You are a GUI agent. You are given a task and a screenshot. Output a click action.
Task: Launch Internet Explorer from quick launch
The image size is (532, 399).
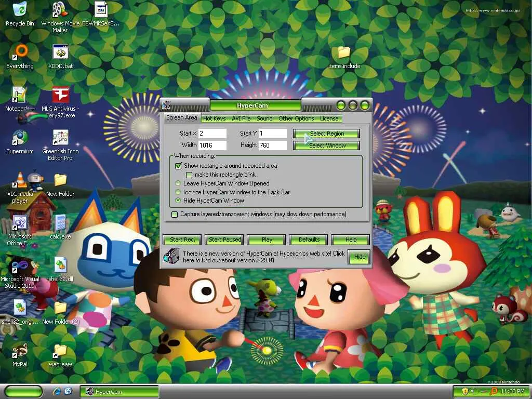pos(57,392)
